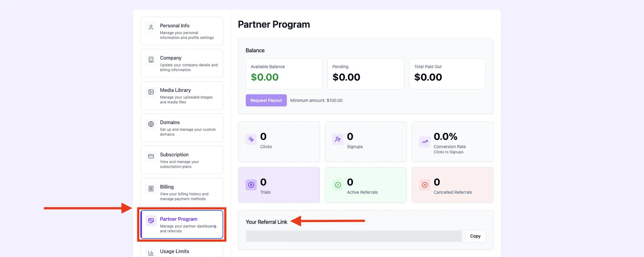The width and height of the screenshot is (644, 257).
Task: Select the Partner Program menu item
Action: 182,224
